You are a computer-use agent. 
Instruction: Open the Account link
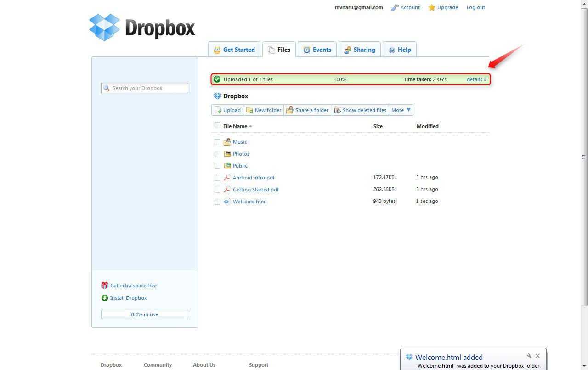[x=410, y=7]
